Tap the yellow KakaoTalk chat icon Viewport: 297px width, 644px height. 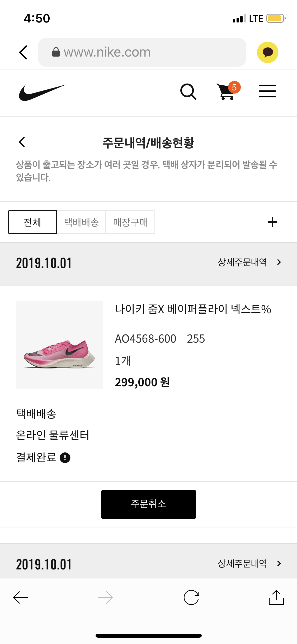coord(267,52)
